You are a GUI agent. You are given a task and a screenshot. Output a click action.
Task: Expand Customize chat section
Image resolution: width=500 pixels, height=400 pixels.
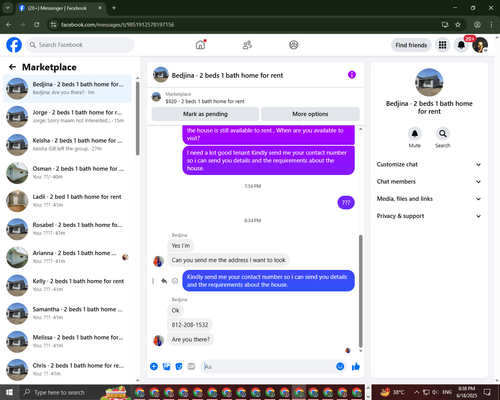tap(429, 164)
